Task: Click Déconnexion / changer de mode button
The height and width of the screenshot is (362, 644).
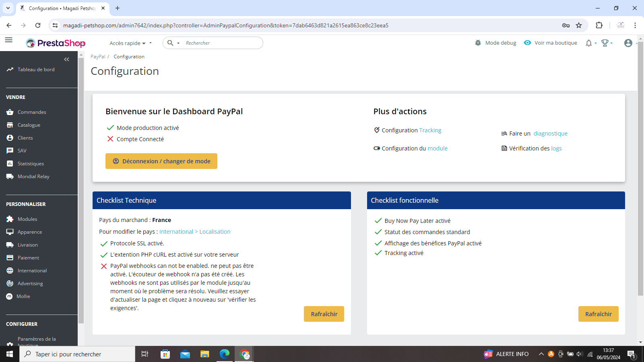Action: pyautogui.click(x=161, y=161)
